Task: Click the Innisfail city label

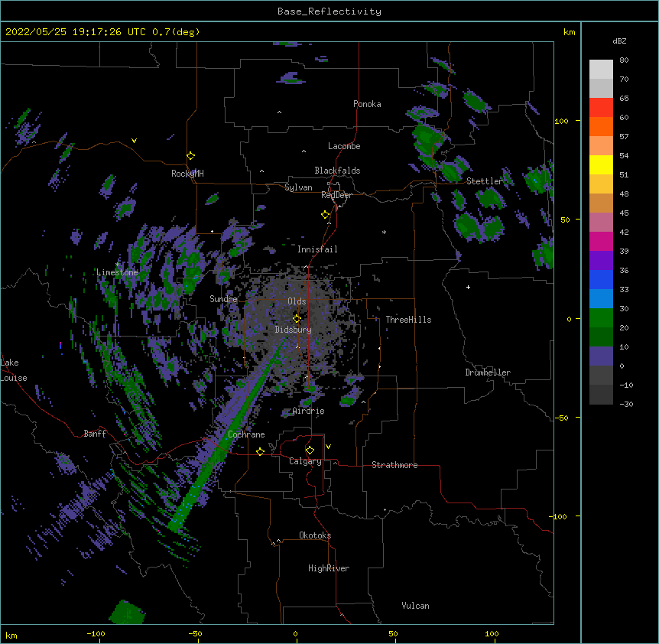Action: (x=317, y=249)
